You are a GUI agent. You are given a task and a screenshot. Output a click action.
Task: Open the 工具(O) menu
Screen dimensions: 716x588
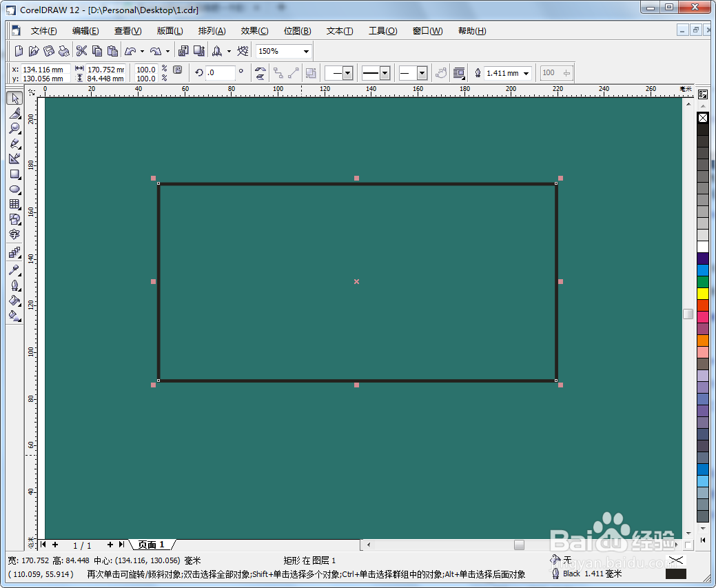click(382, 31)
